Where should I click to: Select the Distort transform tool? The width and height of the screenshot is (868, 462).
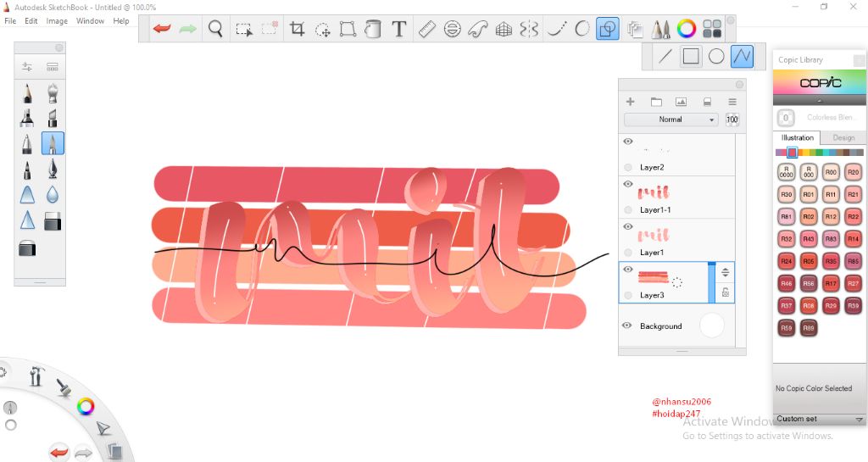click(348, 29)
